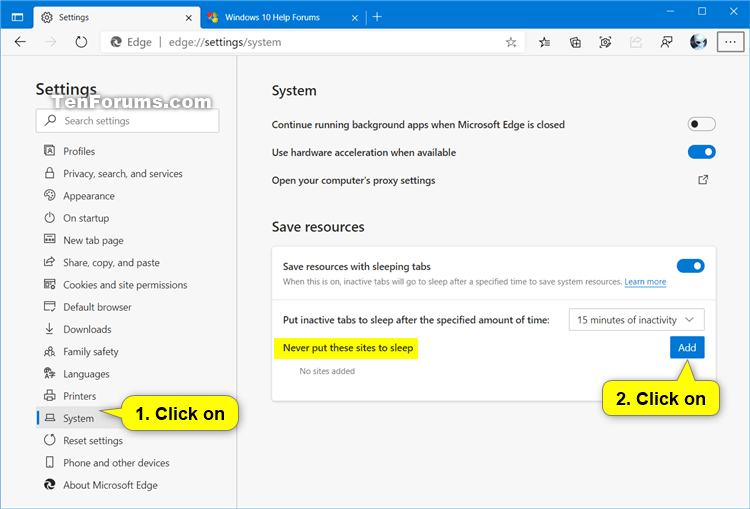Click the Profiles sidebar icon
Viewport: 750px width, 509px height.
[x=49, y=151]
